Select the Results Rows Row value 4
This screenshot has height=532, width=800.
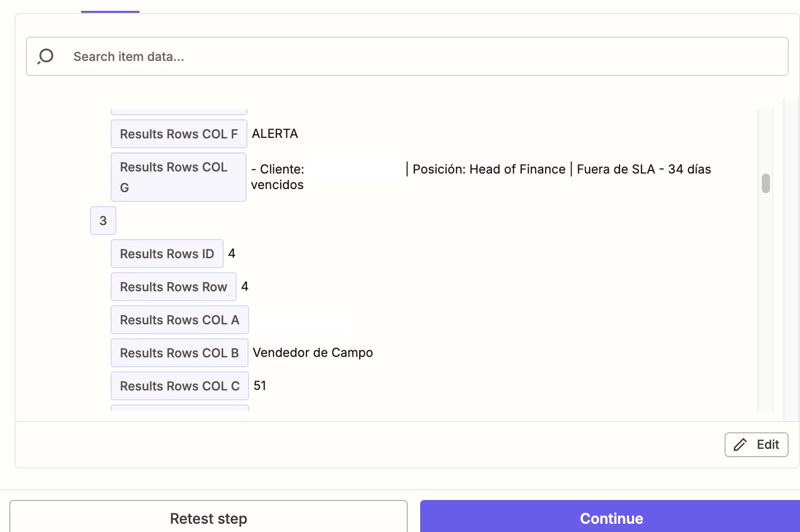(245, 286)
